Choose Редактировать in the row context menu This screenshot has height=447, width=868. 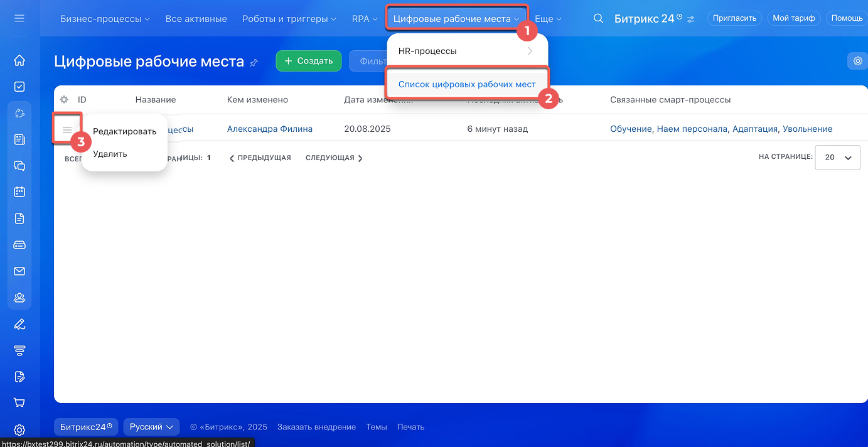point(124,131)
